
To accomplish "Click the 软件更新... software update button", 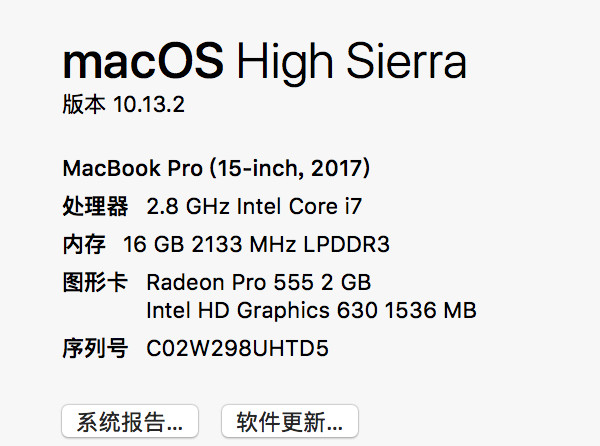I will [x=290, y=421].
